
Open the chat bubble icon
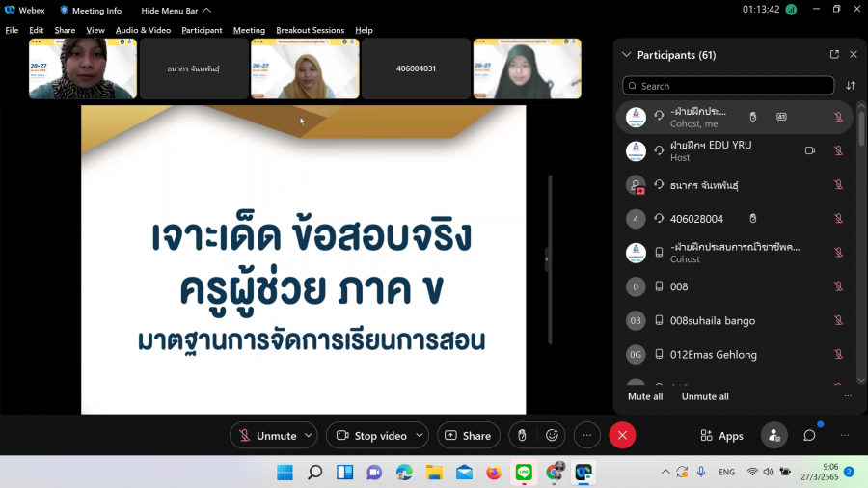[809, 436]
